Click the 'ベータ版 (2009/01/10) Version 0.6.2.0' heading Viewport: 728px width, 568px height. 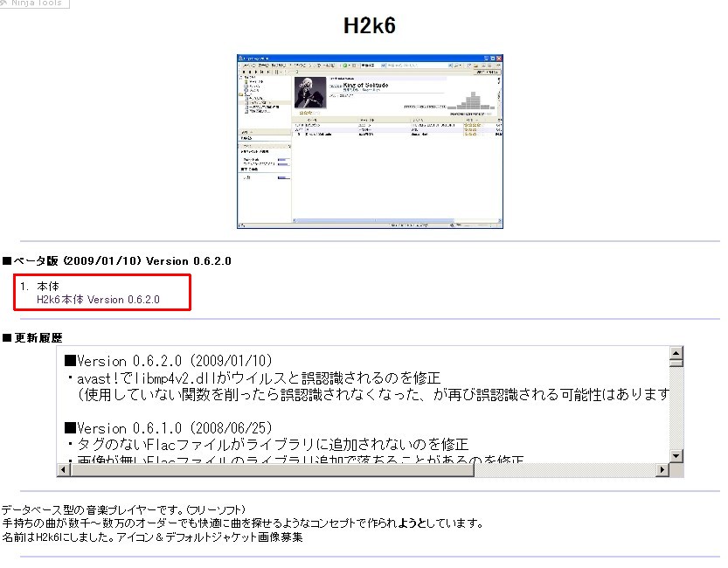coord(117,260)
